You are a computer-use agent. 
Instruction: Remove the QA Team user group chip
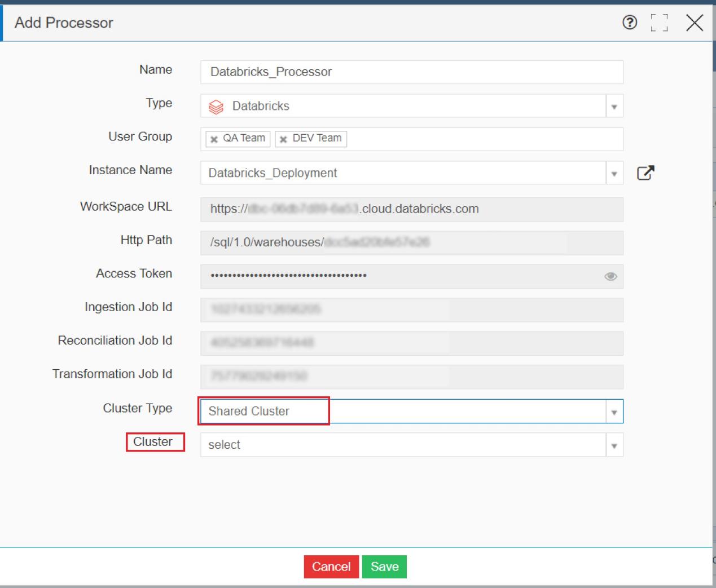point(213,138)
